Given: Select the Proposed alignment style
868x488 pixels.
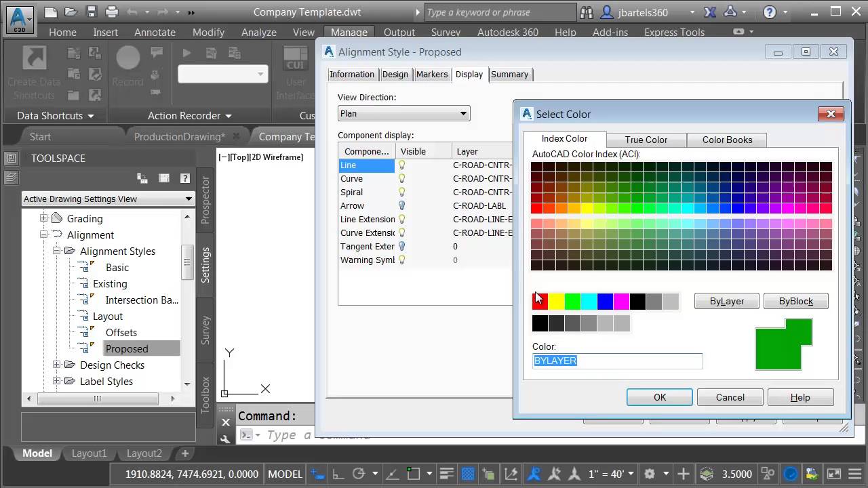Looking at the screenshot, I should point(127,348).
